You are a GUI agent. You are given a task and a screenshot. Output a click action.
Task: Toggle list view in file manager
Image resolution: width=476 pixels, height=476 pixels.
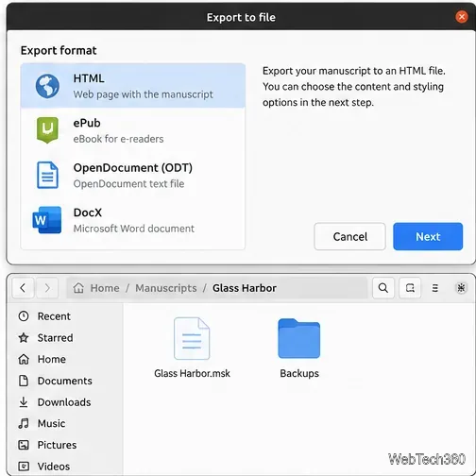(435, 288)
